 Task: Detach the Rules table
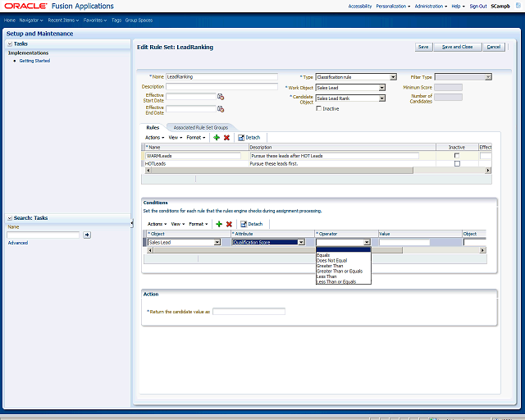(249, 138)
